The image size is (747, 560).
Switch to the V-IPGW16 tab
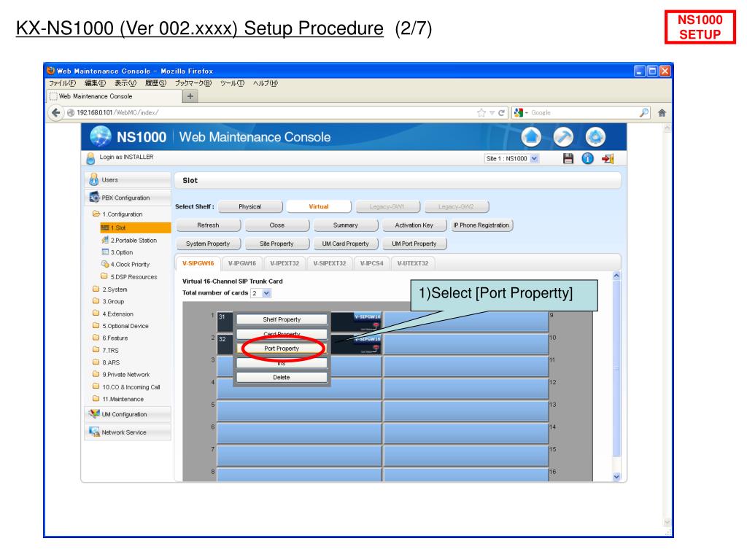[242, 263]
